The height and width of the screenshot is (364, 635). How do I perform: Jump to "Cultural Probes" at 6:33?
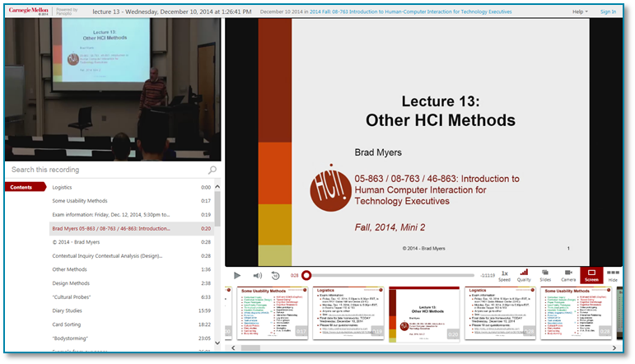[132, 297]
